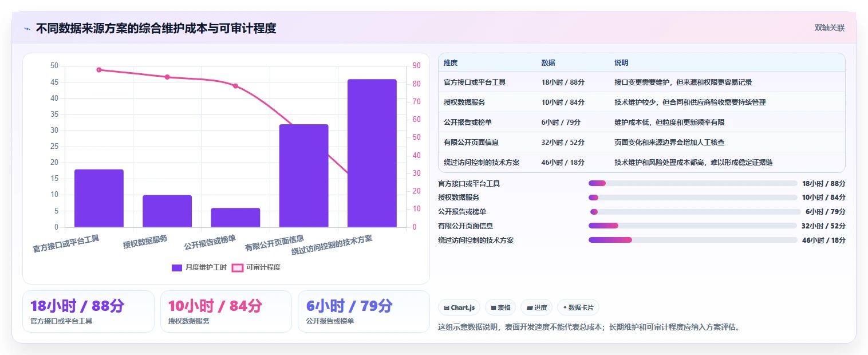This screenshot has width=868, height=355.
Task: Click the 官方接口或平台工具 progress bar
Action: (693, 183)
